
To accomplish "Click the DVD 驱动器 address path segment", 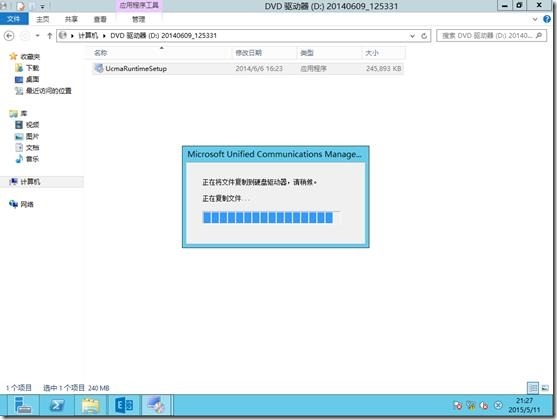I will coord(163,36).
